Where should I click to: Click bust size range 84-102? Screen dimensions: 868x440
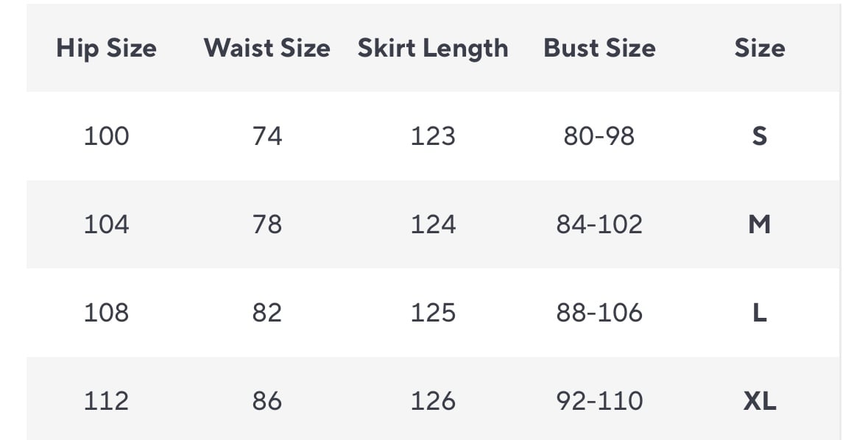[599, 224]
